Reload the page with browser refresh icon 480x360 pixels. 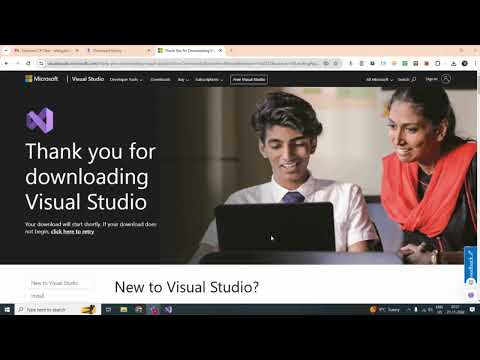[28, 63]
